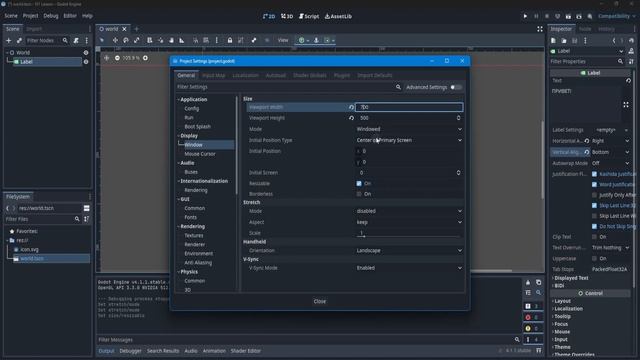Screen dimensions: 640x360
Task: Switch to Autoload tab
Action: click(276, 76)
